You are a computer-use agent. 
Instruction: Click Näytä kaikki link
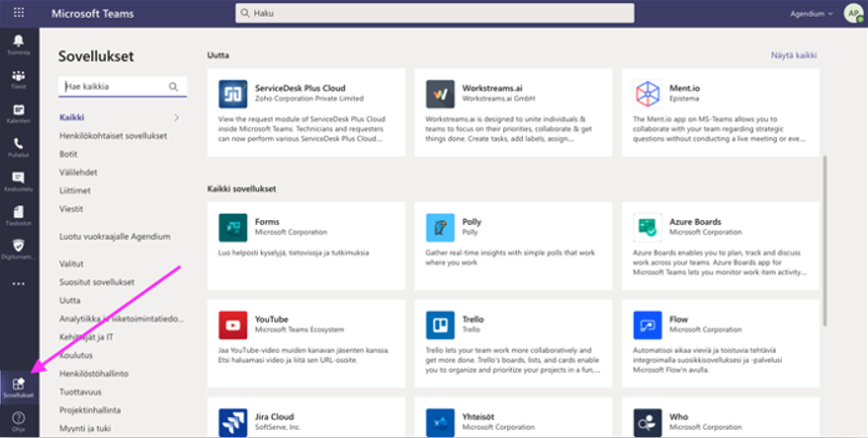(794, 55)
